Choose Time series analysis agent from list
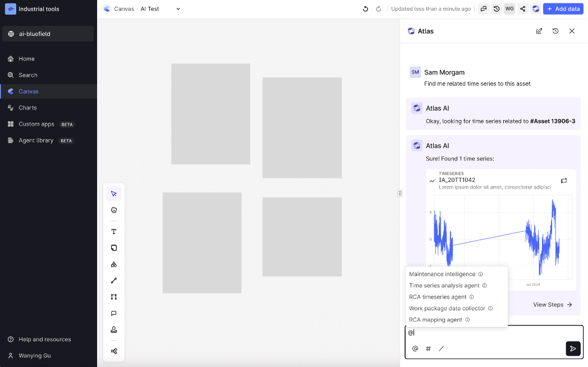The height and width of the screenshot is (367, 588). click(x=444, y=286)
